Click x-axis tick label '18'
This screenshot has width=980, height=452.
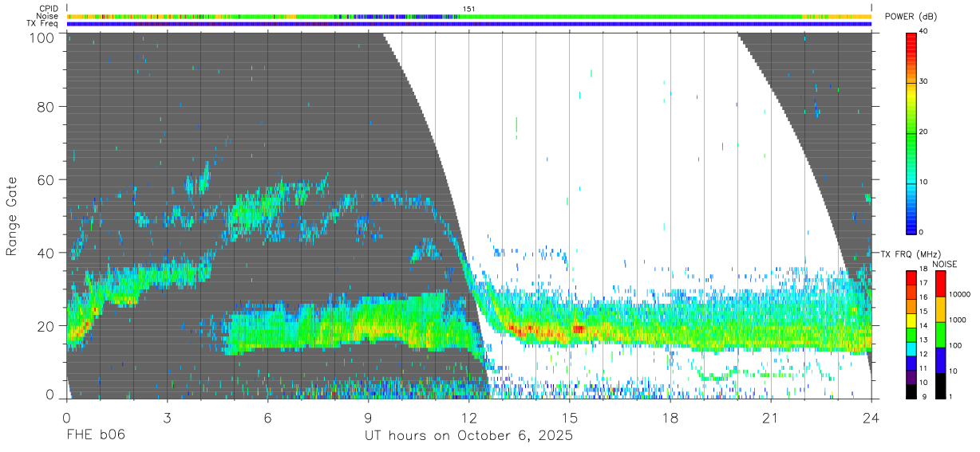(670, 419)
